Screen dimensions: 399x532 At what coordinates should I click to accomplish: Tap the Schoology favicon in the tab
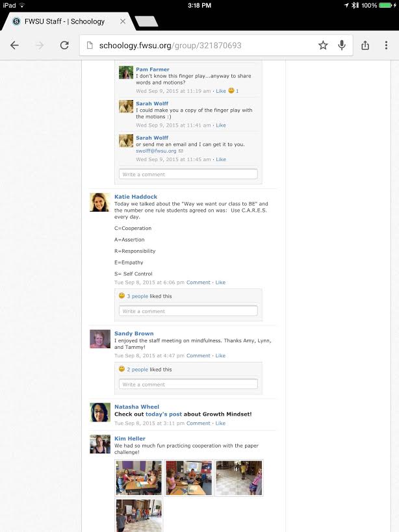[x=16, y=21]
